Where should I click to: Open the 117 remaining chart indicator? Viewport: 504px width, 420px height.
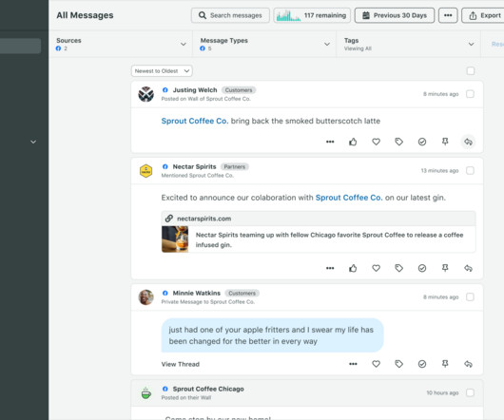312,15
